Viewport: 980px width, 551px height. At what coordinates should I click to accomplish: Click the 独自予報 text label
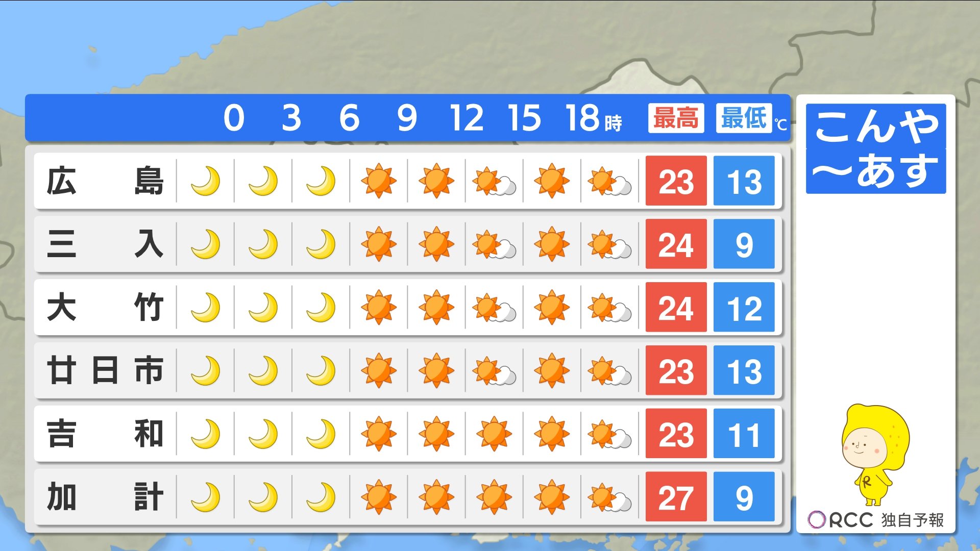pyautogui.click(x=913, y=520)
